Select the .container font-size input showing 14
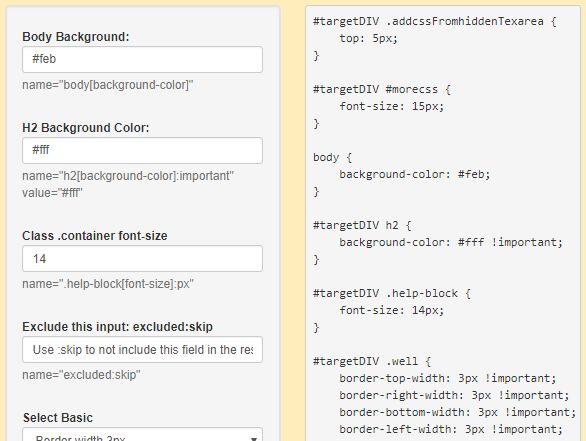Viewport: 586px width, 441px height. coord(142,259)
